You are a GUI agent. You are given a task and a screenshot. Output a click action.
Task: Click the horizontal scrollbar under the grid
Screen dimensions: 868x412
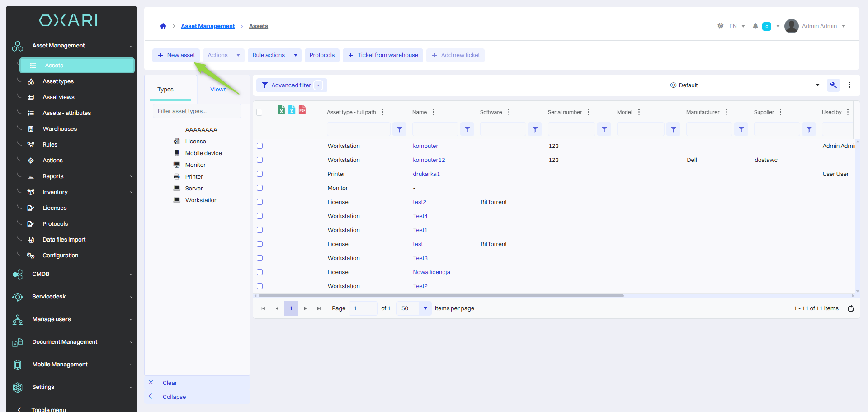click(441, 296)
